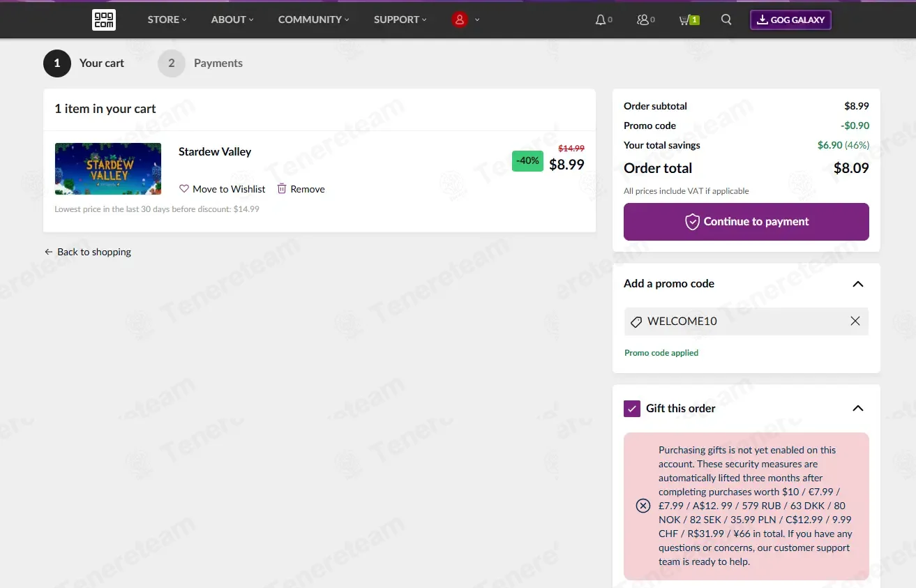Expand the COMMUNITY menu
This screenshot has height=588, width=916.
coord(314,20)
